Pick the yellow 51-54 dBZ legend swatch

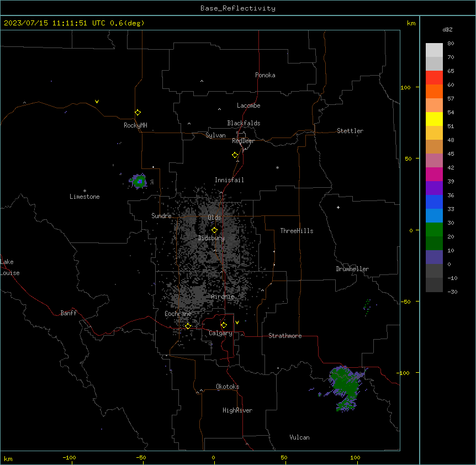434,119
